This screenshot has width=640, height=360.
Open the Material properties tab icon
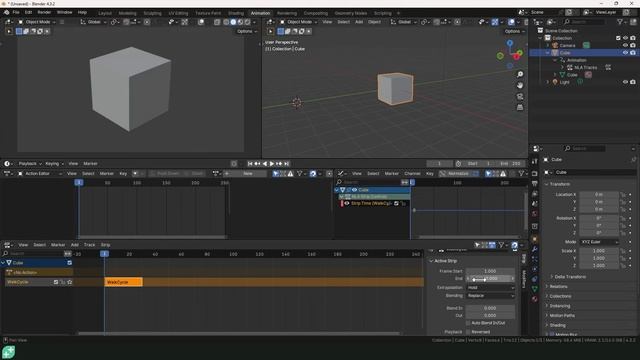point(535,299)
